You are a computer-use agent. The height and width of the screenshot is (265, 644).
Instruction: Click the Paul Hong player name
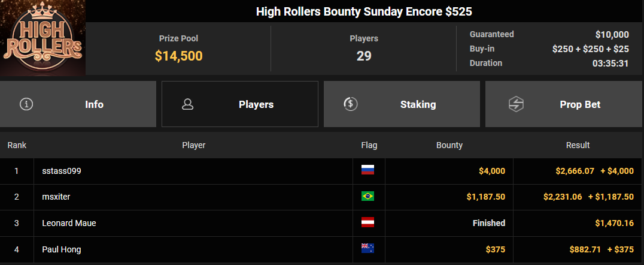click(62, 249)
